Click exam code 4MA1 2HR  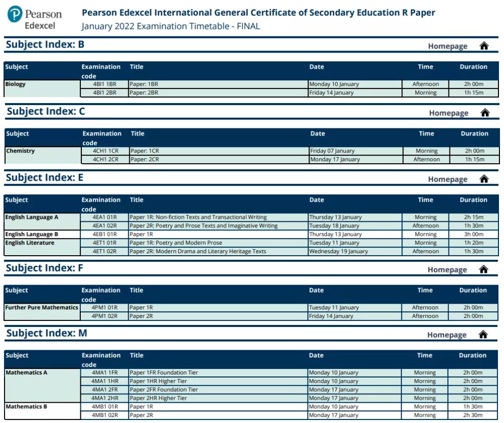(105, 398)
